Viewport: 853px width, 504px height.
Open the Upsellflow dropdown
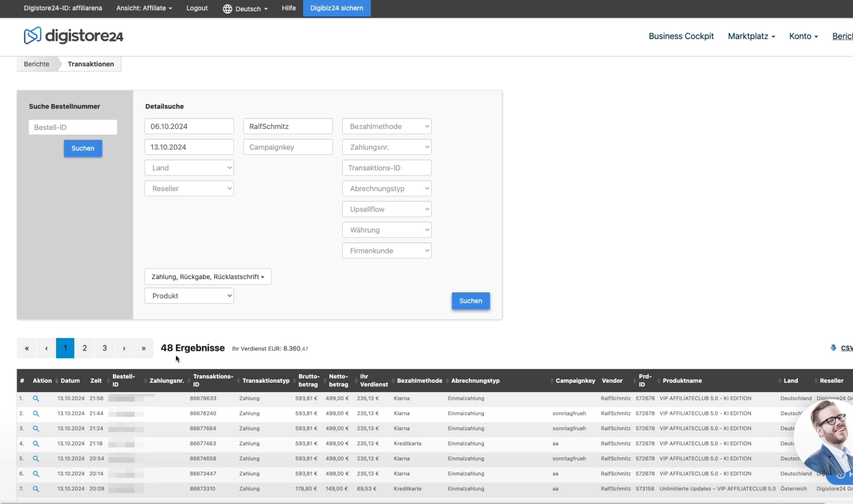click(x=387, y=209)
